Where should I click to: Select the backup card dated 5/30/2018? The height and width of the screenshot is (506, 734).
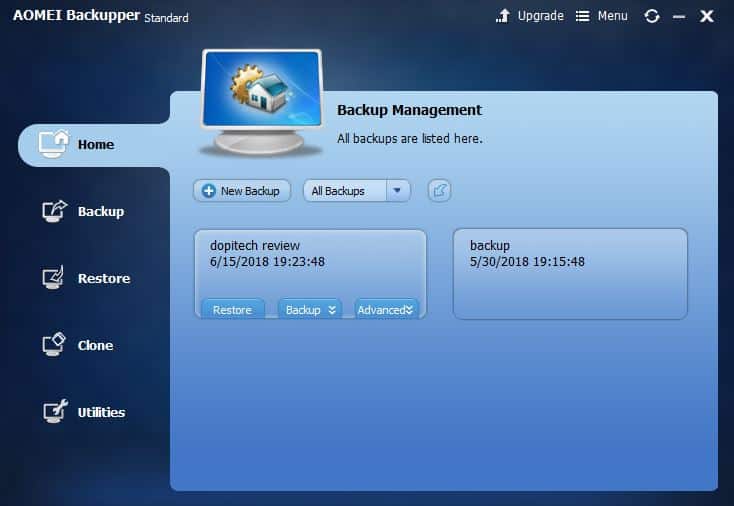pos(570,274)
